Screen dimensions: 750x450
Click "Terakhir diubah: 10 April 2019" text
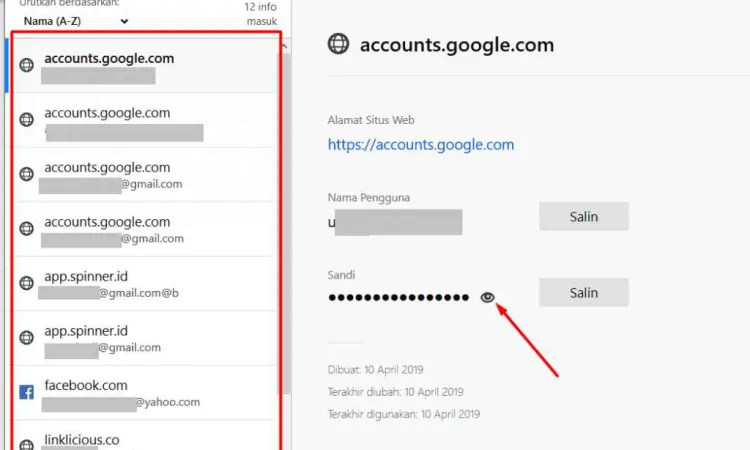pos(396,392)
